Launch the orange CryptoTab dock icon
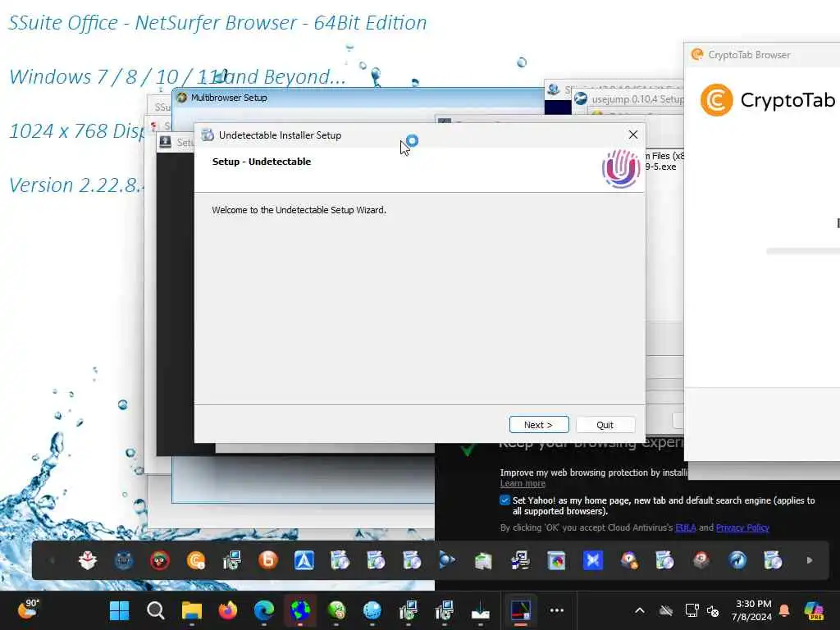Image resolution: width=840 pixels, height=630 pixels. (195, 560)
